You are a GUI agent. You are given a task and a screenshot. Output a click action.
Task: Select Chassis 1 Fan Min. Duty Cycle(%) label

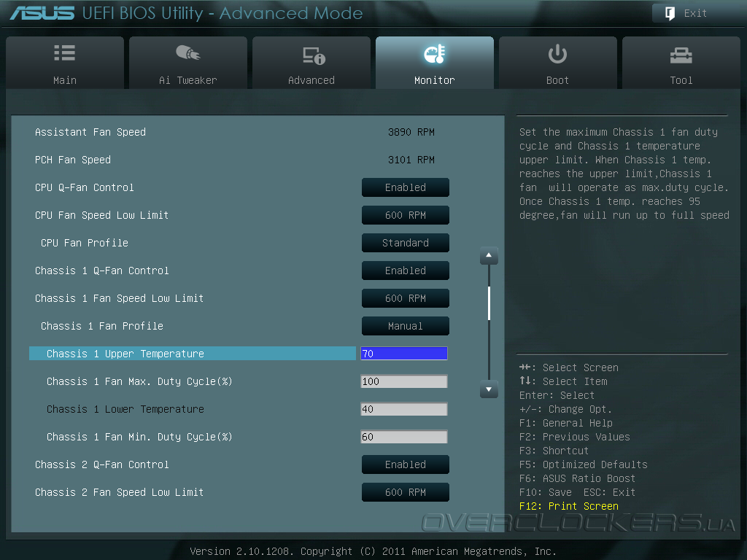click(x=139, y=437)
